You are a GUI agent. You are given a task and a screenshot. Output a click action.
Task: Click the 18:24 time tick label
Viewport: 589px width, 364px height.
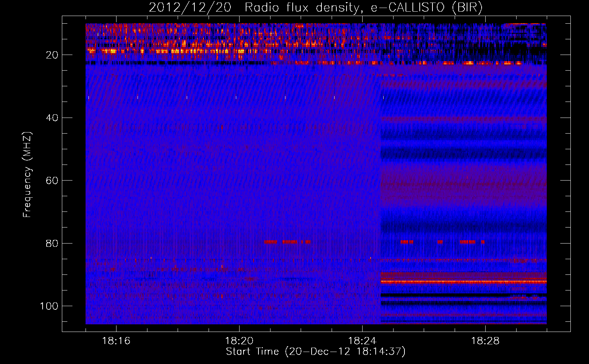pyautogui.click(x=362, y=341)
